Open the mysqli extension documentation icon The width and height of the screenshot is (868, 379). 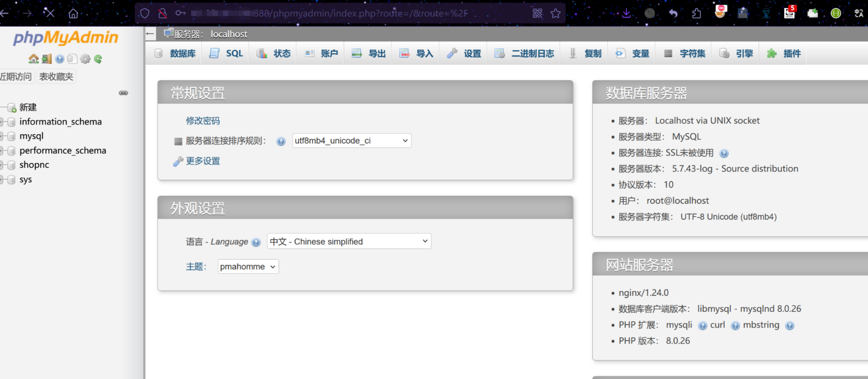tap(703, 326)
